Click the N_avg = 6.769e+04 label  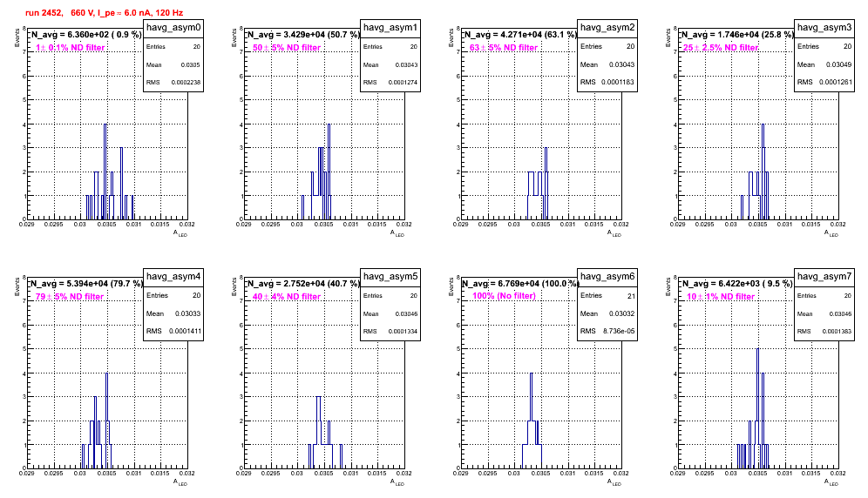tap(520, 284)
